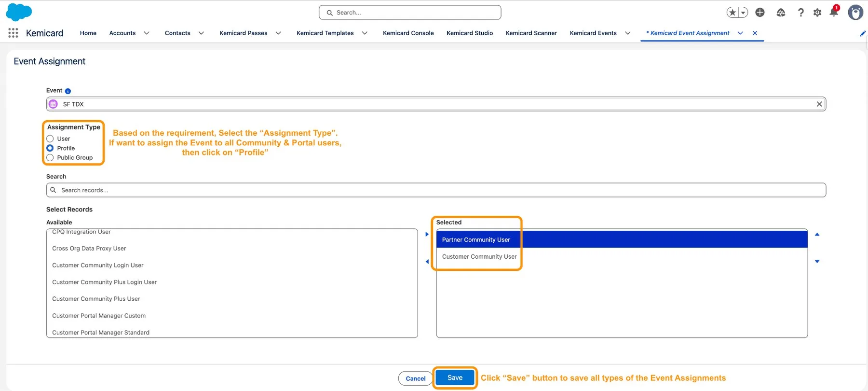Click the Salesforce cloud logo
The width and height of the screenshot is (868, 391).
19,12
